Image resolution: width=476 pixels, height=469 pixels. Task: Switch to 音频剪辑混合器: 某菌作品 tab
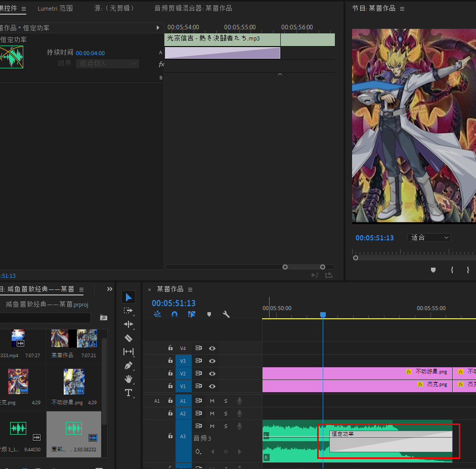click(193, 9)
